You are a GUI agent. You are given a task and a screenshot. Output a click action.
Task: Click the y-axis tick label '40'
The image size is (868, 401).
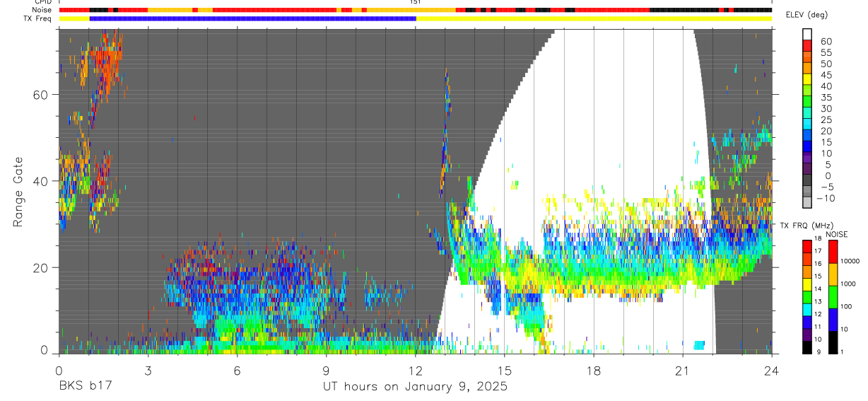[x=41, y=181]
